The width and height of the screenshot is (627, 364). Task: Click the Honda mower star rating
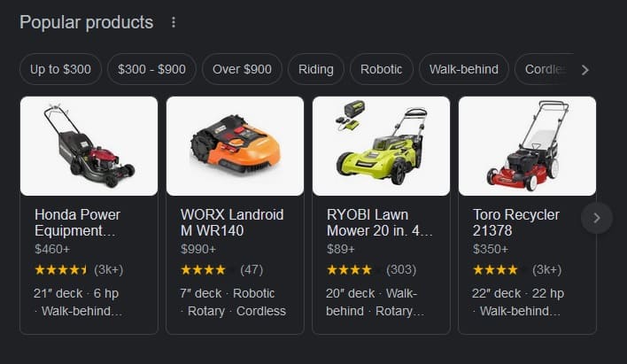click(x=62, y=269)
